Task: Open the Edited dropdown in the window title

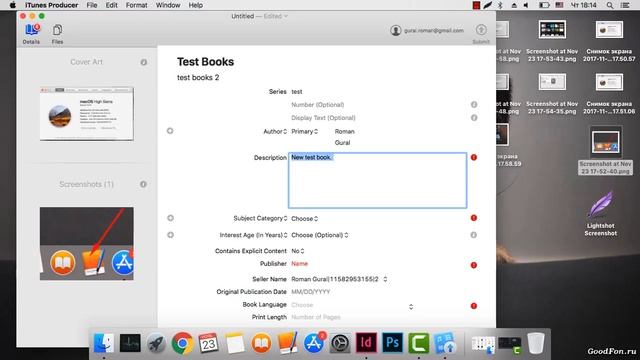Action: click(x=276, y=16)
